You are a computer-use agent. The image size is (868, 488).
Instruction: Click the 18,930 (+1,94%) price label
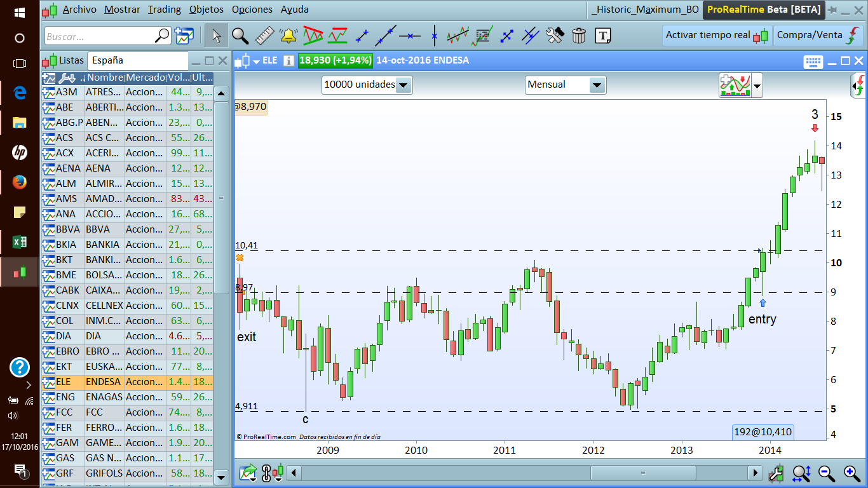click(335, 61)
